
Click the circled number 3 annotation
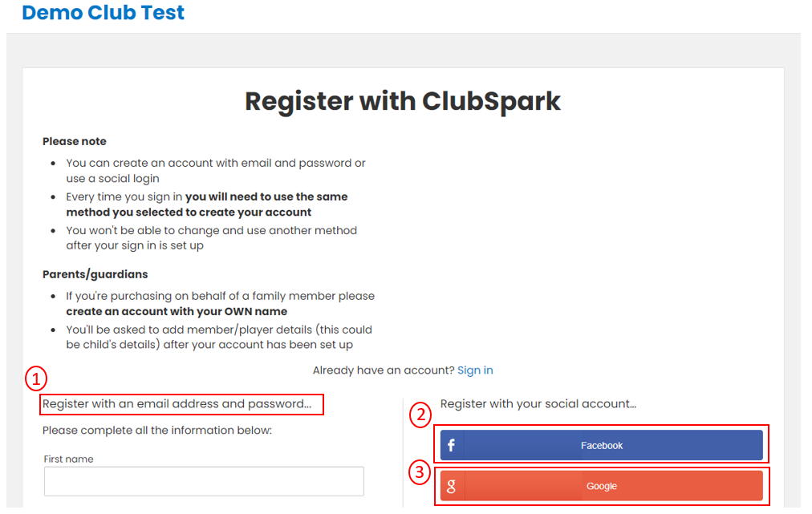click(x=420, y=472)
